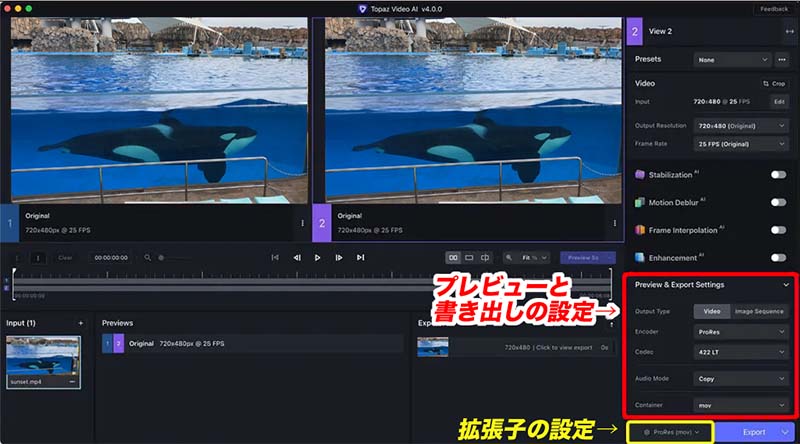800x444 pixels.
Task: Click the Input (1) panel header
Action: pyautogui.click(x=21, y=323)
